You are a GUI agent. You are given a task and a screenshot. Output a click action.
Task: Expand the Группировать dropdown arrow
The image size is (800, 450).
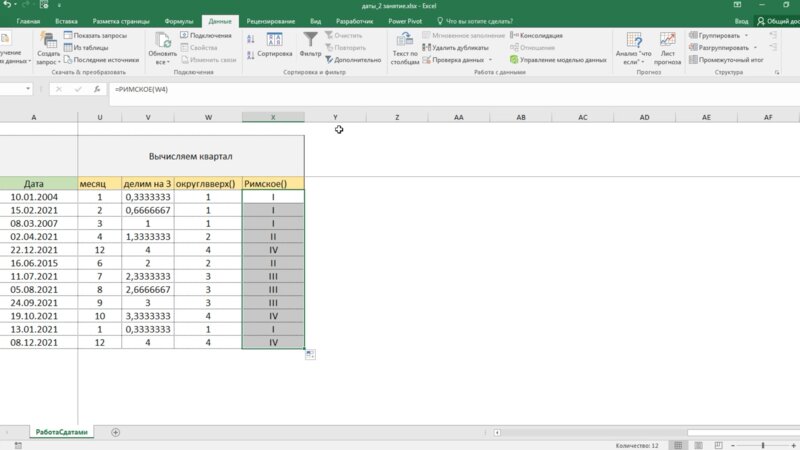pyautogui.click(x=746, y=35)
